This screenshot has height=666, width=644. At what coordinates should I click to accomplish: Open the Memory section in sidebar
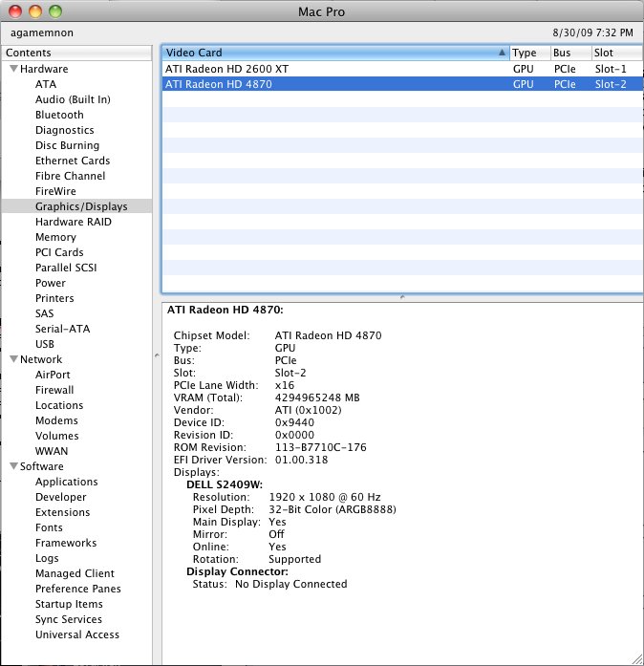click(x=55, y=237)
